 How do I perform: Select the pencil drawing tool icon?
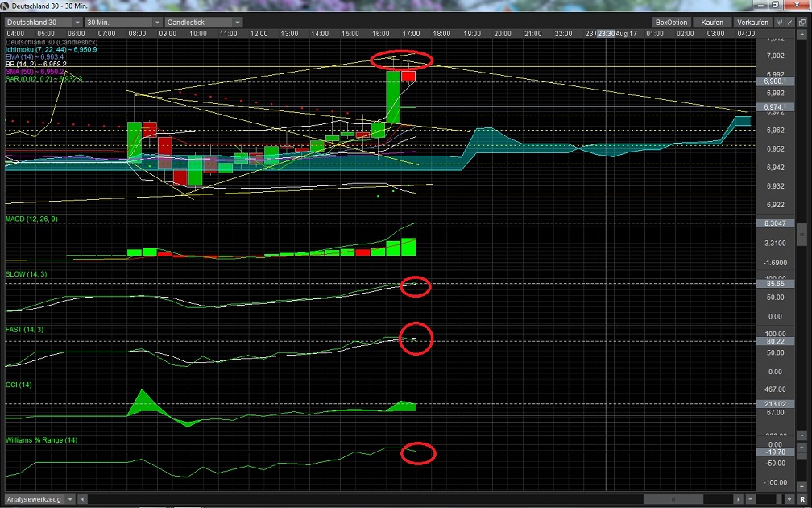(x=790, y=22)
